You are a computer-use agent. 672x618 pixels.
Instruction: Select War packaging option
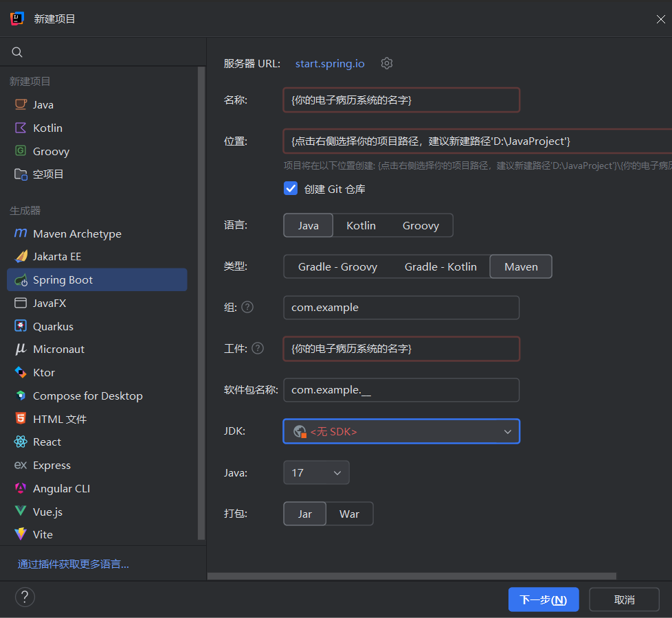[x=349, y=514]
